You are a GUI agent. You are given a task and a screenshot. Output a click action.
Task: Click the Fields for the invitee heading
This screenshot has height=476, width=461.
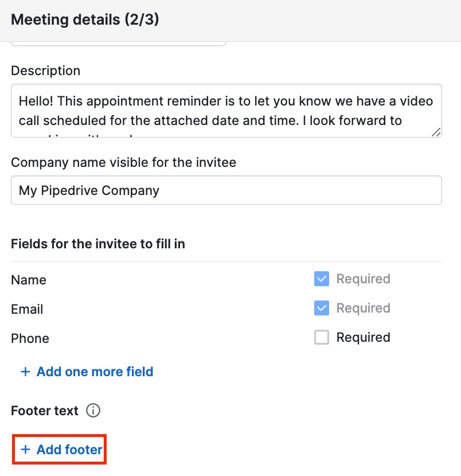(x=98, y=243)
